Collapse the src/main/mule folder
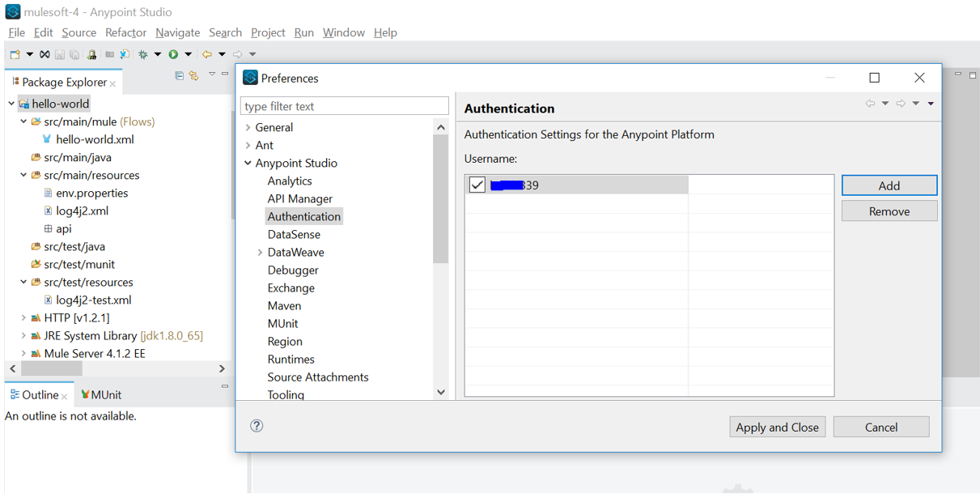Viewport: 980px width, 494px height. point(23,121)
